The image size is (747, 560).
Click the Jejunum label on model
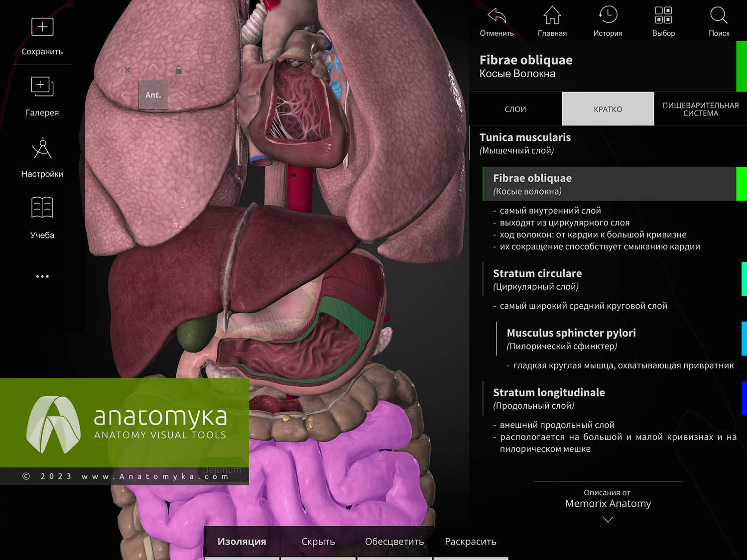coord(223,470)
